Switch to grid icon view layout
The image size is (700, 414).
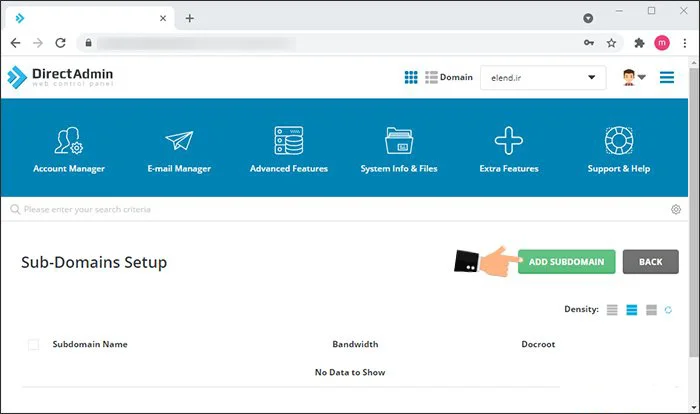pos(411,77)
